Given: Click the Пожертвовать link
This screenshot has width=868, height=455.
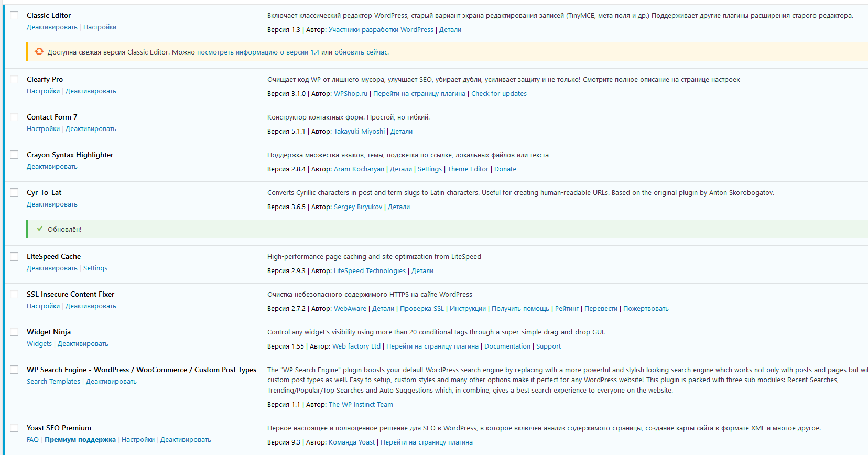Looking at the screenshot, I should click(646, 309).
